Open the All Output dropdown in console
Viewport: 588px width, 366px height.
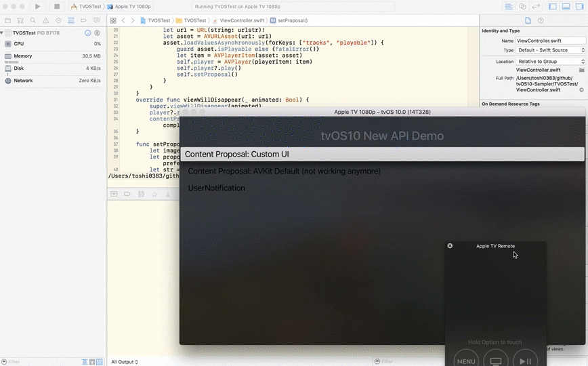point(125,362)
